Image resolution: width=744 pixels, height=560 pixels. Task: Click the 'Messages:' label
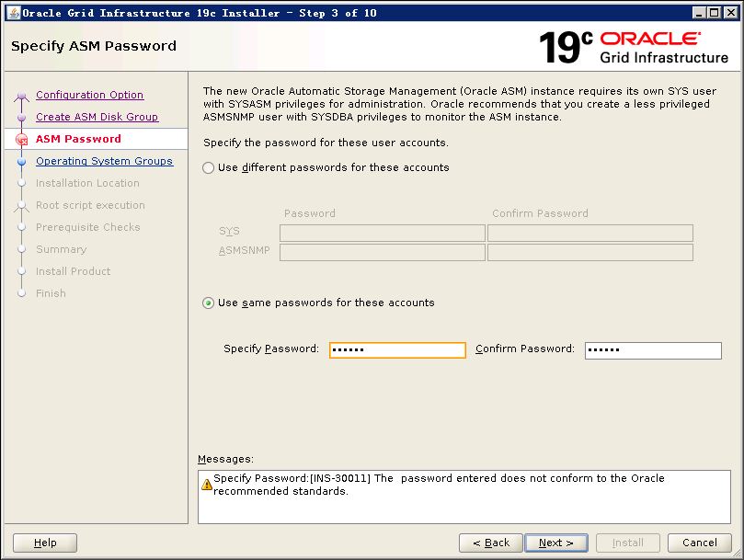(225, 459)
